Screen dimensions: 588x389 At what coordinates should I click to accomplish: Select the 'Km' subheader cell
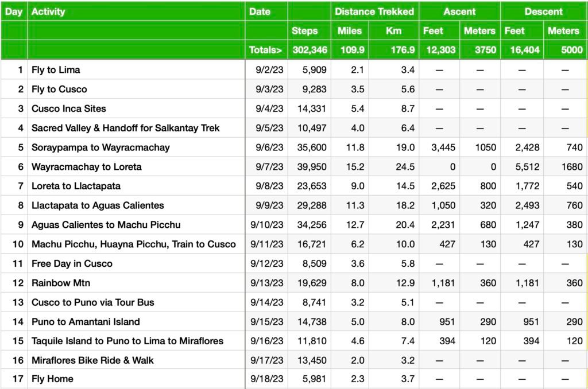[394, 31]
